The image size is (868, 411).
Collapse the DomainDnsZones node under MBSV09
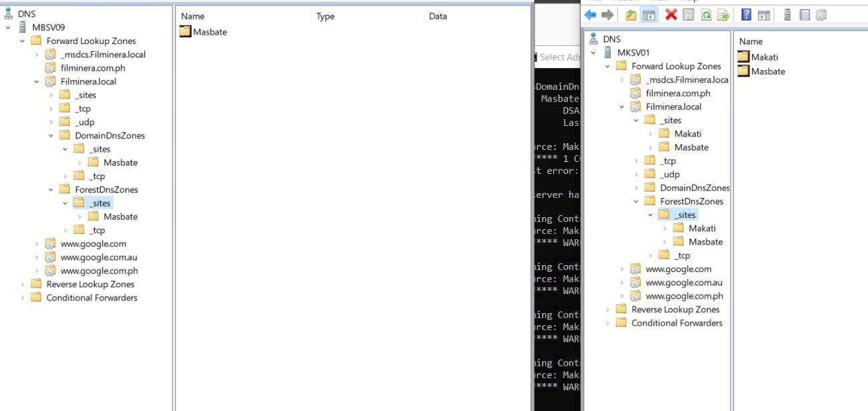(51, 136)
